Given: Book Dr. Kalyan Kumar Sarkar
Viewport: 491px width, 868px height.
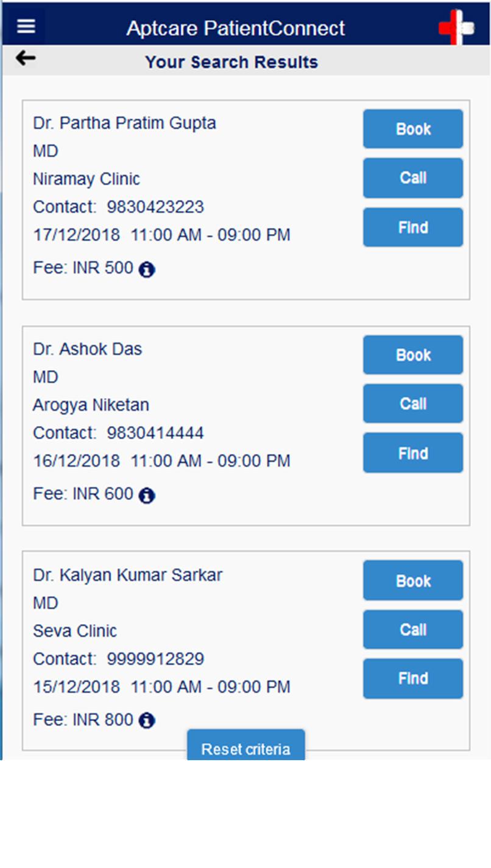Looking at the screenshot, I should (413, 581).
